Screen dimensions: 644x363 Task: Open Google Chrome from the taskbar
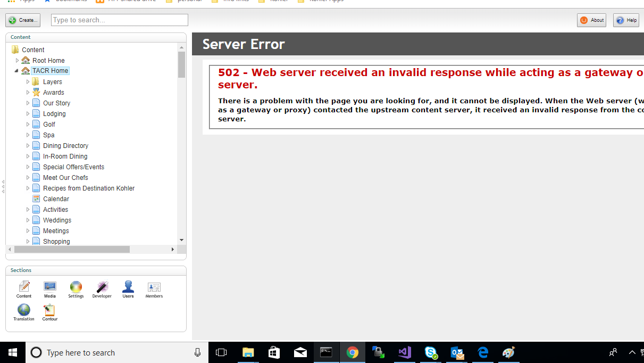click(352, 352)
